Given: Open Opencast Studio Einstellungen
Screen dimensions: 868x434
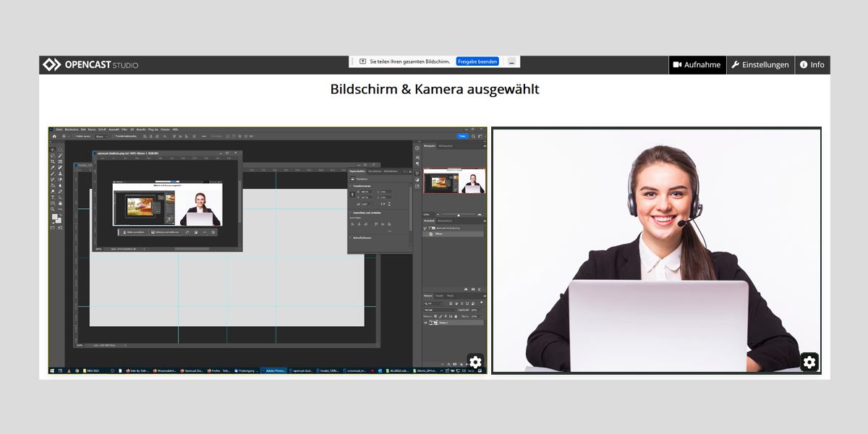Looking at the screenshot, I should [760, 64].
